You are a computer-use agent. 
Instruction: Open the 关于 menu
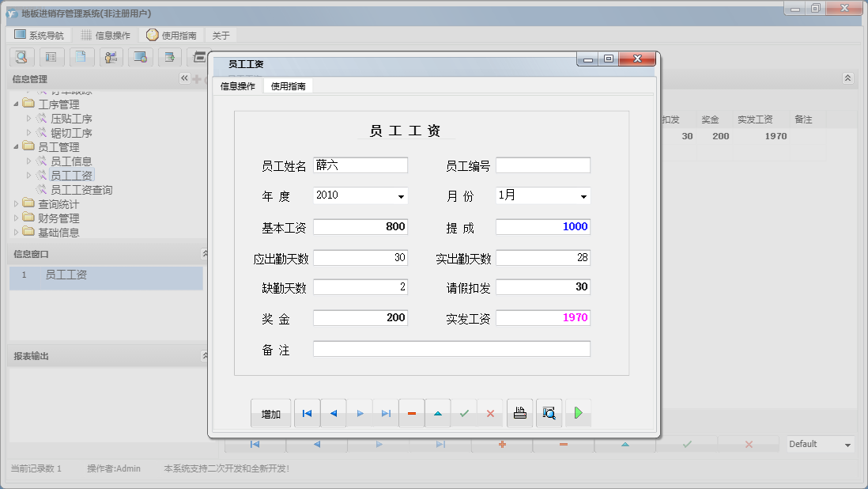pos(221,36)
